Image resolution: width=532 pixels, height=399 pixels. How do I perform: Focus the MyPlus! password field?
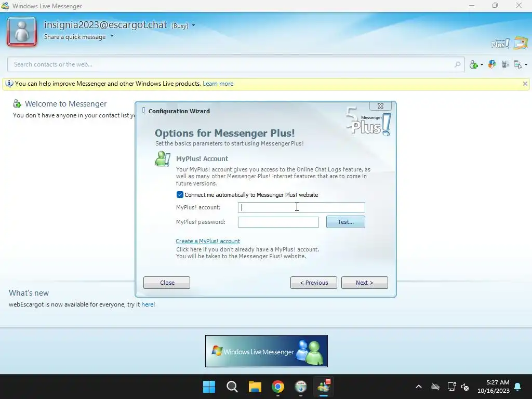pos(278,222)
